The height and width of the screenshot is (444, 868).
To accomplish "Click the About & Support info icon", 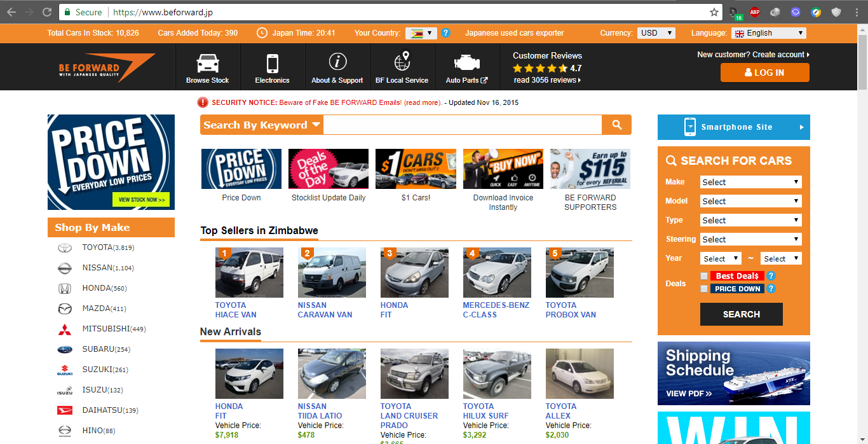I will coord(337,62).
